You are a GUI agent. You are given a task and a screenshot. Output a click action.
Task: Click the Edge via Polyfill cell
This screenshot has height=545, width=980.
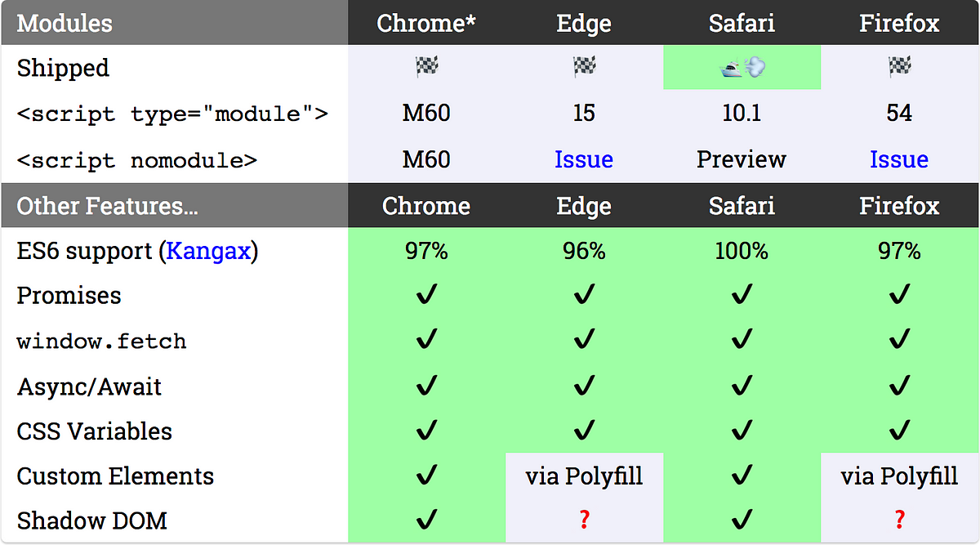point(584,476)
